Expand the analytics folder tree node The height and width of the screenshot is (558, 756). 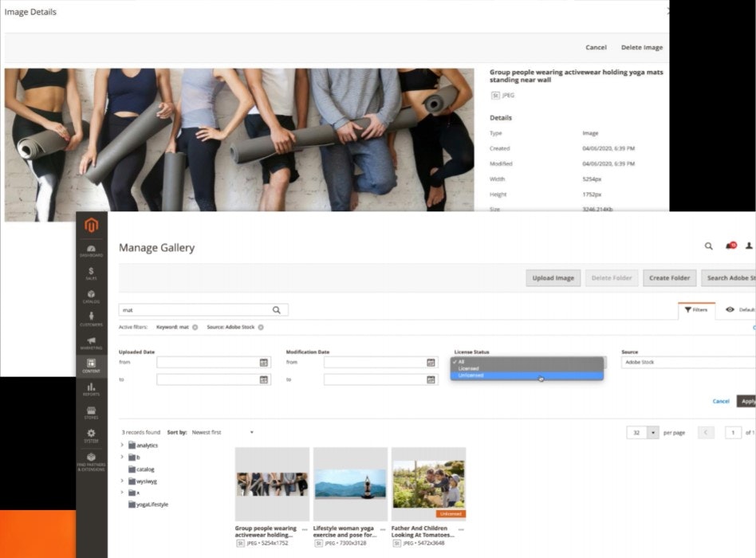pos(122,446)
